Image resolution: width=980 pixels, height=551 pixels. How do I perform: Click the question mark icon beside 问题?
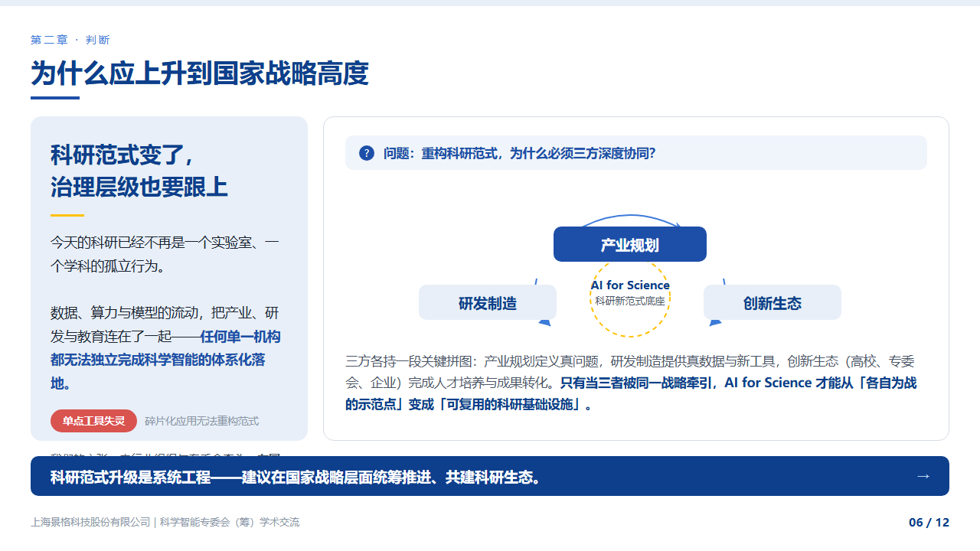pos(367,153)
